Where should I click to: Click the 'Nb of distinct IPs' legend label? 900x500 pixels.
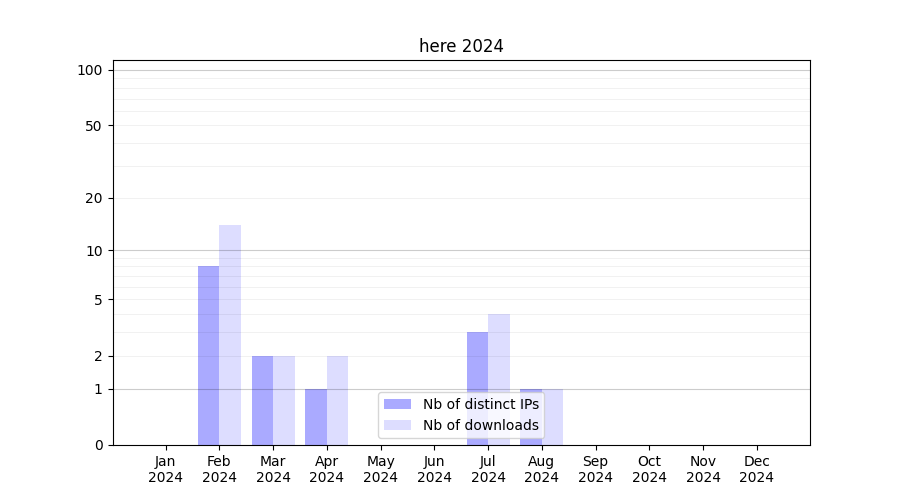click(x=480, y=404)
